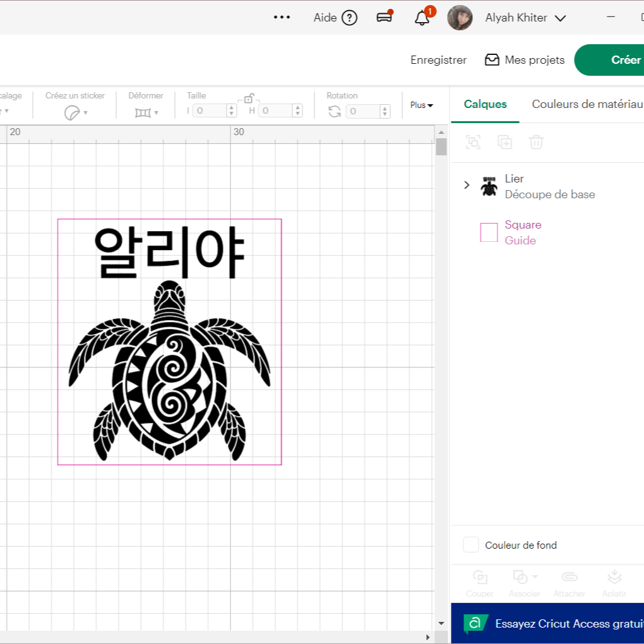Click the Cricut machine icon in header
This screenshot has width=644, height=644.
[x=384, y=18]
